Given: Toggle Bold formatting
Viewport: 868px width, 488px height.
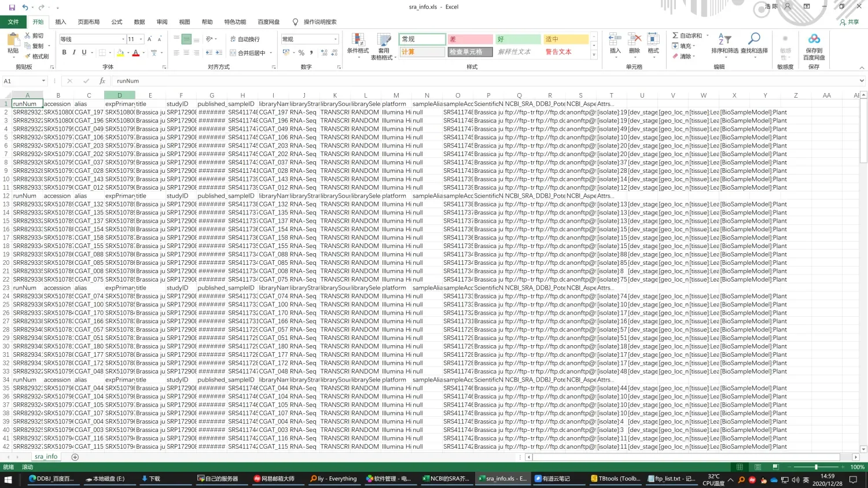Looking at the screenshot, I should pyautogui.click(x=64, y=53).
